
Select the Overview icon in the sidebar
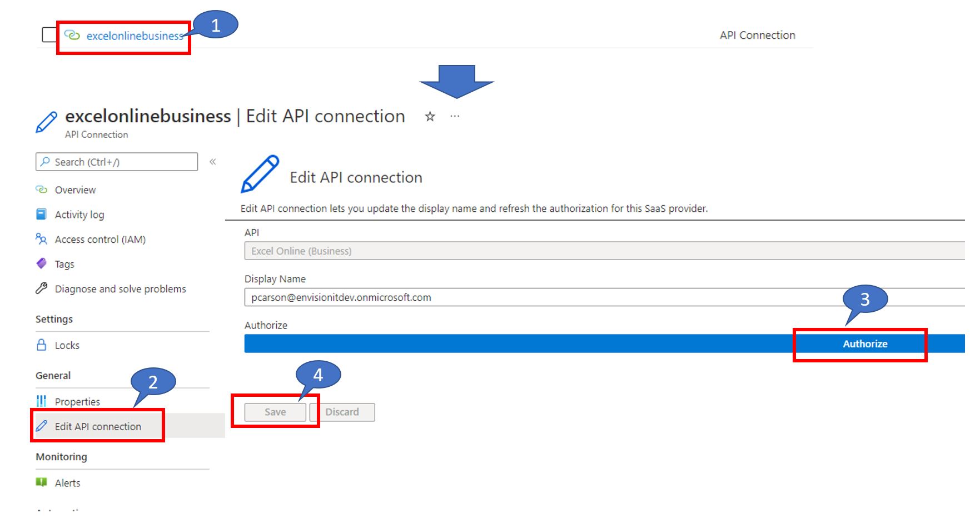42,190
